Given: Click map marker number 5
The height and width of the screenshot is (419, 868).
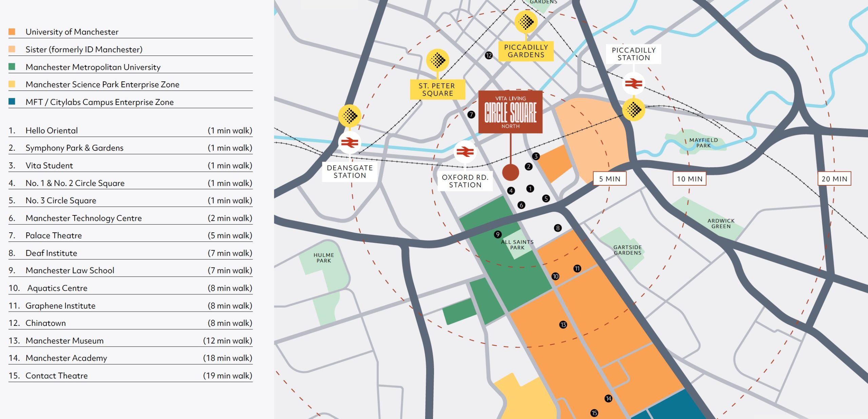Looking at the screenshot, I should 546,198.
